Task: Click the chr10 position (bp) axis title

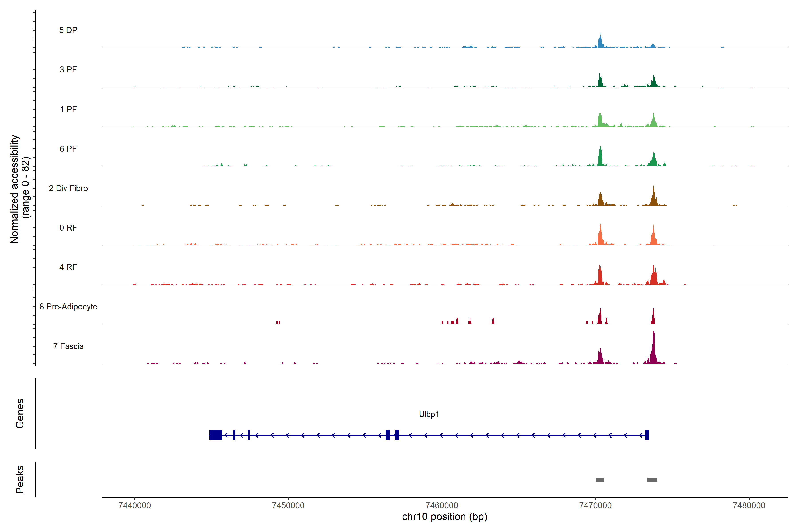Action: (444, 517)
